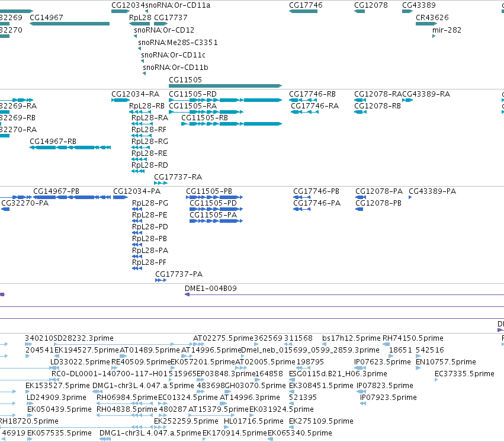This screenshot has width=504, height=442.
Task: Open snoRNA:Me28S-C3351 label
Action: click(x=178, y=43)
